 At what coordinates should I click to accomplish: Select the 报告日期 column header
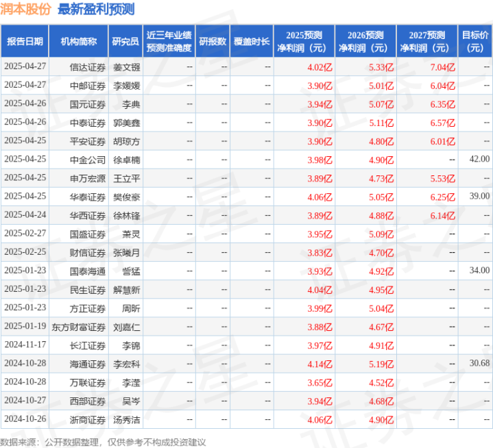(25, 41)
